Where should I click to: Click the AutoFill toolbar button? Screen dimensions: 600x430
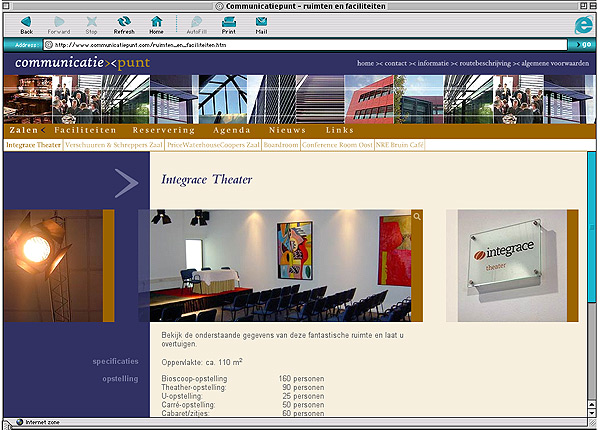(196, 25)
